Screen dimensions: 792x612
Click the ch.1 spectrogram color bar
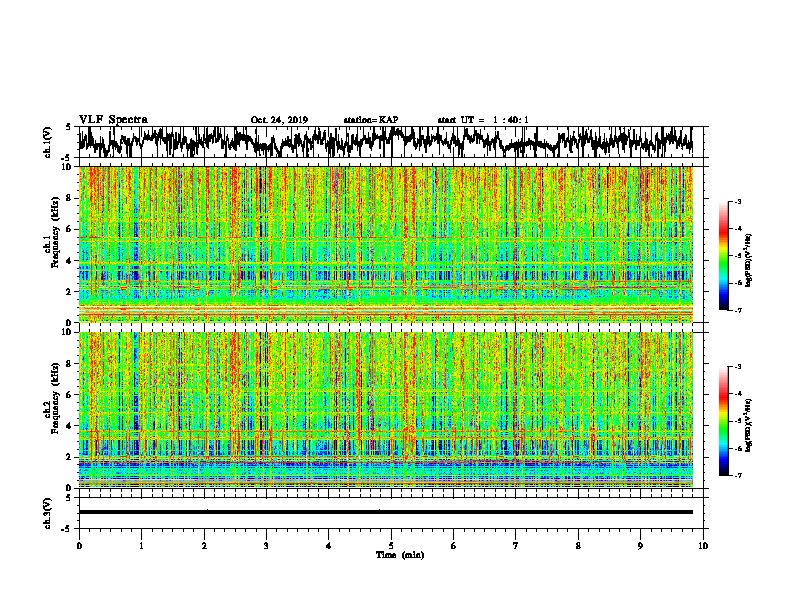(724, 256)
